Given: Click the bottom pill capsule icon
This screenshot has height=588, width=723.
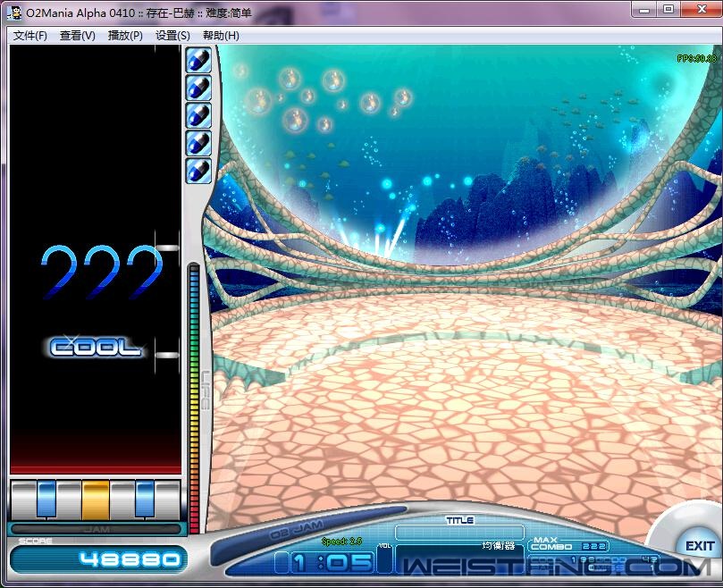Looking at the screenshot, I should [198, 171].
